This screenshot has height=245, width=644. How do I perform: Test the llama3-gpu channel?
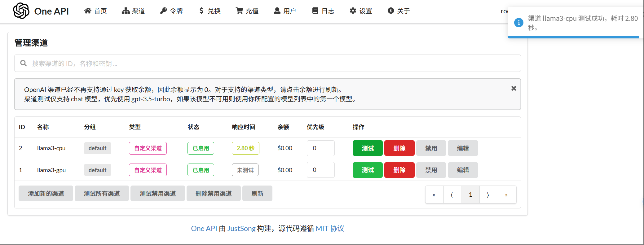[368, 170]
